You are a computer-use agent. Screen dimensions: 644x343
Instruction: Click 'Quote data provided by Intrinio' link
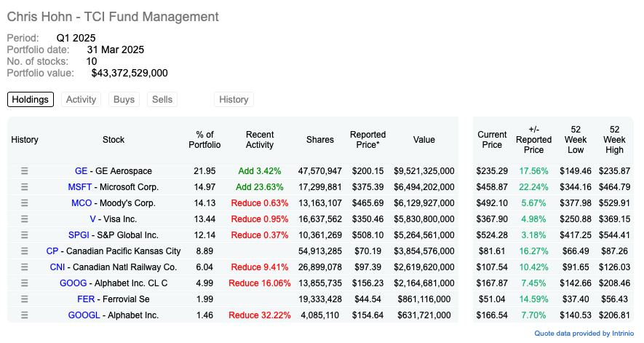point(584,334)
